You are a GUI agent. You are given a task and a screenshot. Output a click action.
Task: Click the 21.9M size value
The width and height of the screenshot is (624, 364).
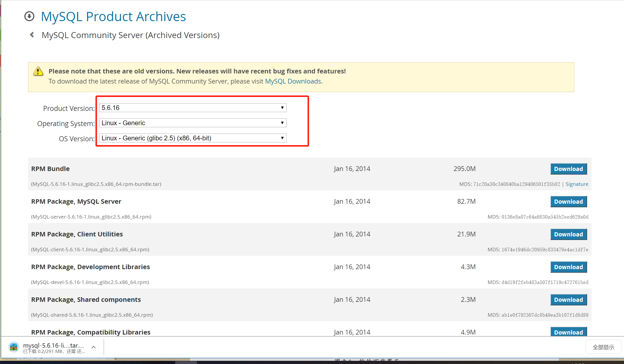coord(466,234)
